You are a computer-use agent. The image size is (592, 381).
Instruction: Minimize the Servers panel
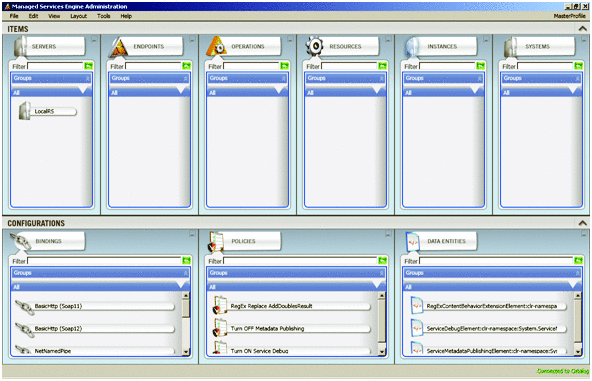click(94, 39)
